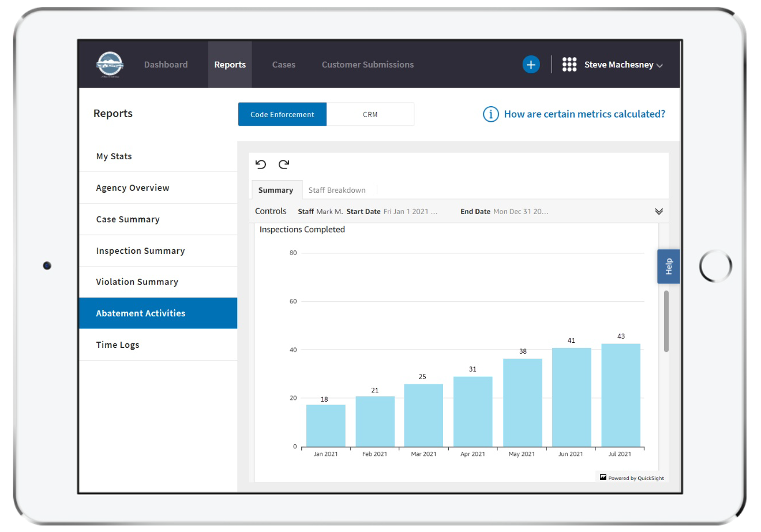Viewport: 761px width, 532px height.
Task: Switch to the Code Enforcement report view
Action: pos(282,114)
